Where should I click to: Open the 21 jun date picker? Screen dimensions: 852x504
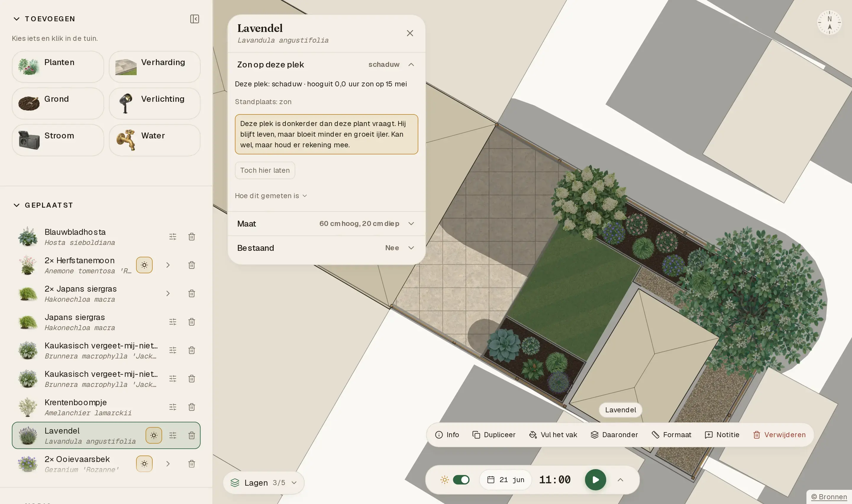(x=505, y=479)
